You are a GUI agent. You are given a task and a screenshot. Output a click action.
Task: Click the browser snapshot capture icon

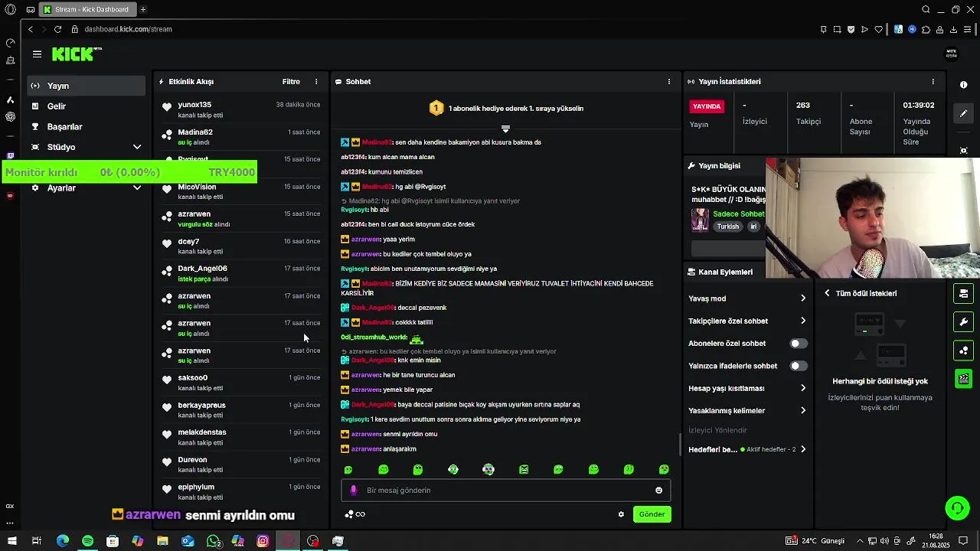click(837, 29)
